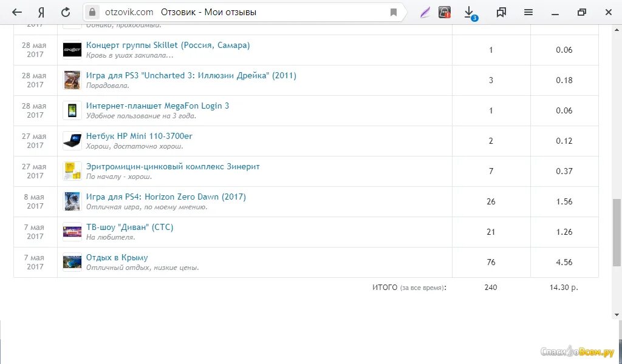Select the 4.56 earnings for Отдых в Крыму
The height and width of the screenshot is (364, 622).
coord(564,262)
